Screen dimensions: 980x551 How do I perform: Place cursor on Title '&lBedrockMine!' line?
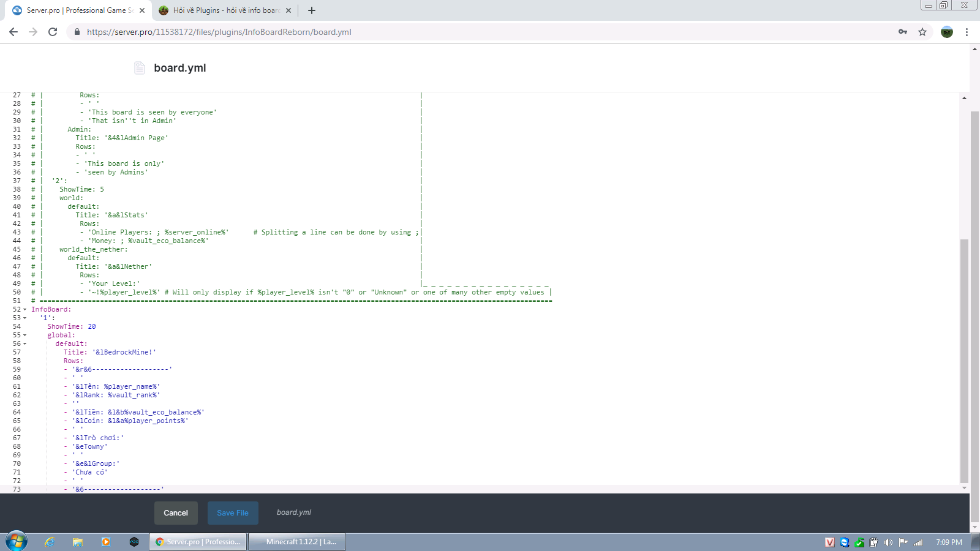tap(110, 353)
